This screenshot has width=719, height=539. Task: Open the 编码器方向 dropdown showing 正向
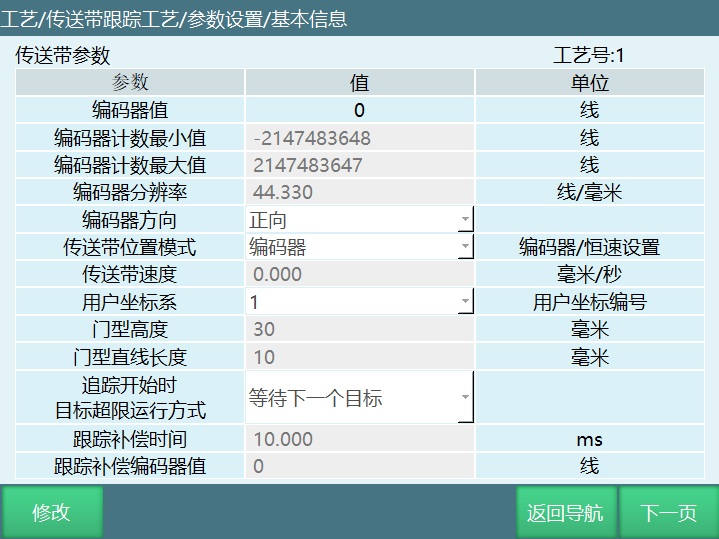[359, 219]
